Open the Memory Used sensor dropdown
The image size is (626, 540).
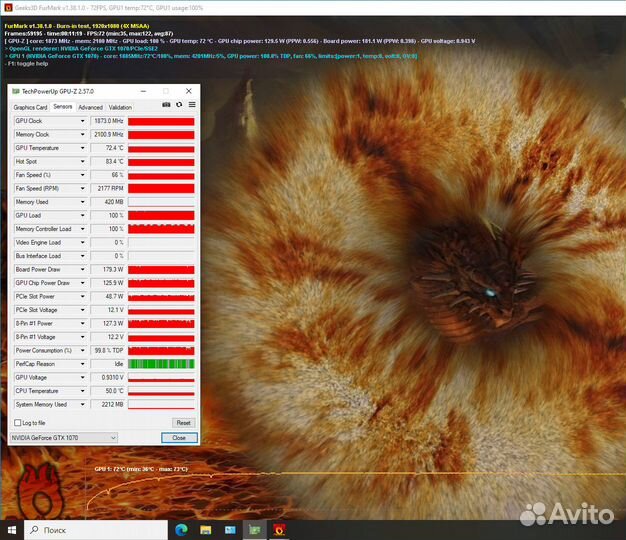83,202
